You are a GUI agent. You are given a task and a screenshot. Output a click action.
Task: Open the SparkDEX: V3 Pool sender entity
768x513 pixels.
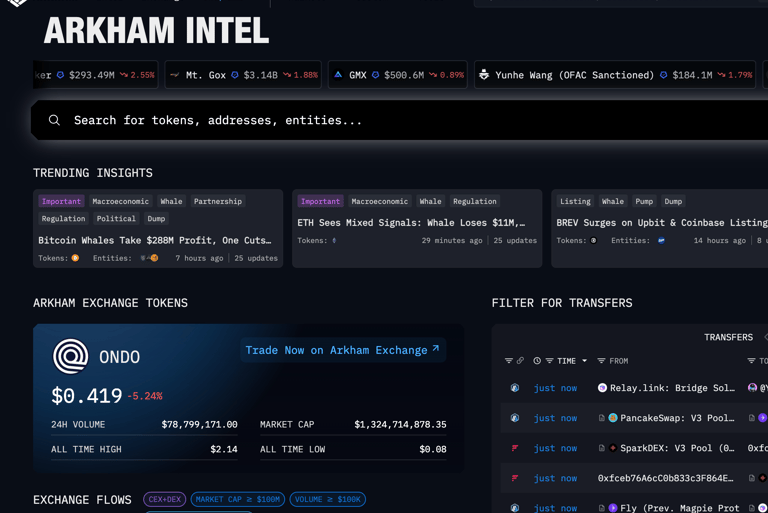677,448
